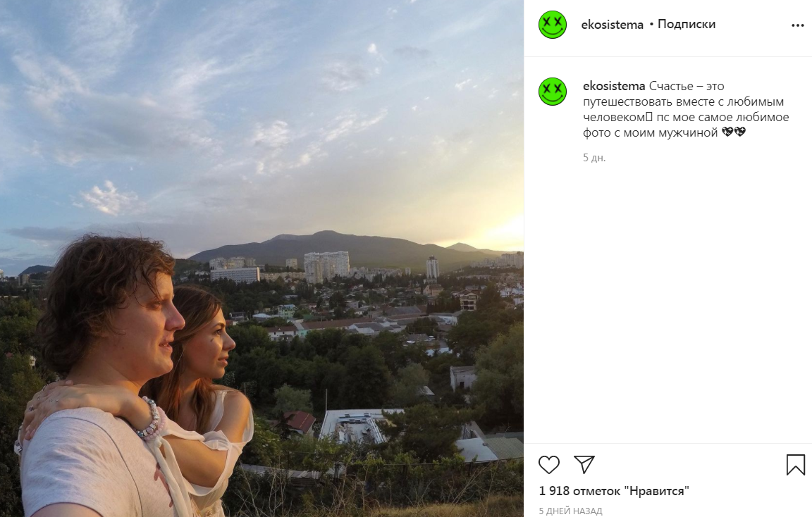The height and width of the screenshot is (517, 812).
Task: Open ekosistema profile from the header username
Action: pos(612,25)
